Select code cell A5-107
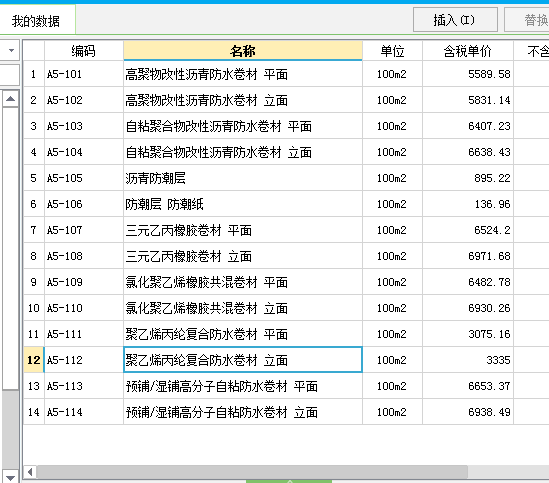The image size is (549, 483). point(84,230)
